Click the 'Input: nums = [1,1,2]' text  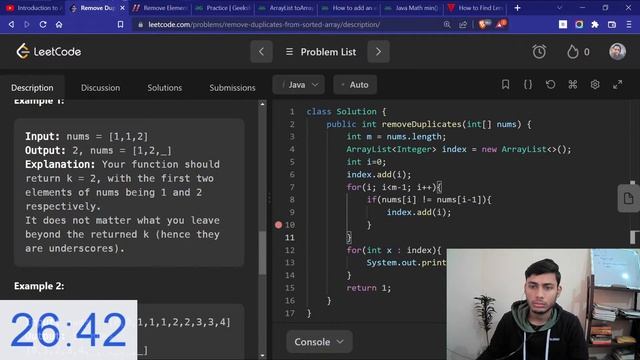pyautogui.click(x=87, y=136)
